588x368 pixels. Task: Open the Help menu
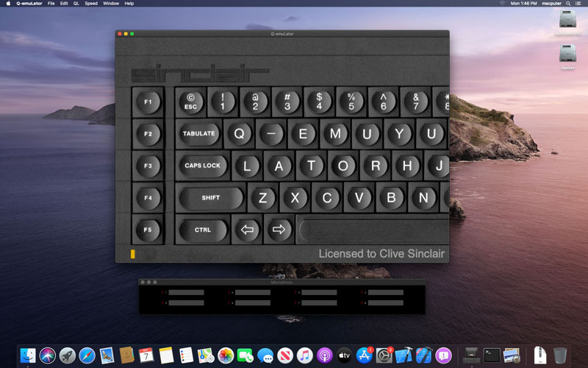[129, 4]
